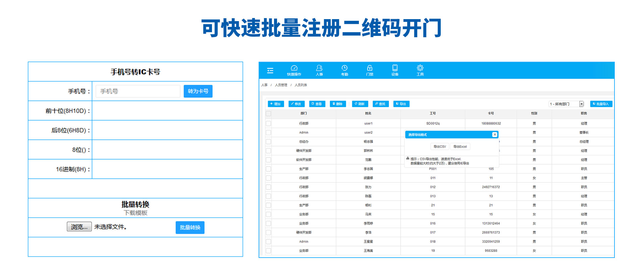Open the 设备 device module icon

click(x=395, y=70)
